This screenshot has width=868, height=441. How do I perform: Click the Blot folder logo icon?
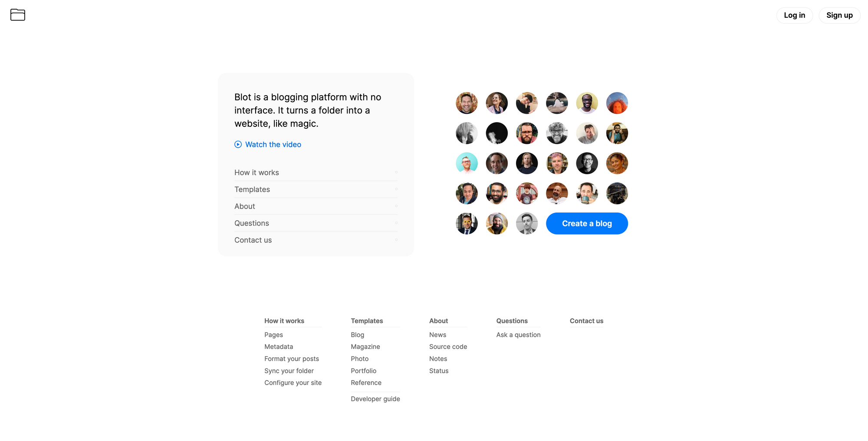18,15
